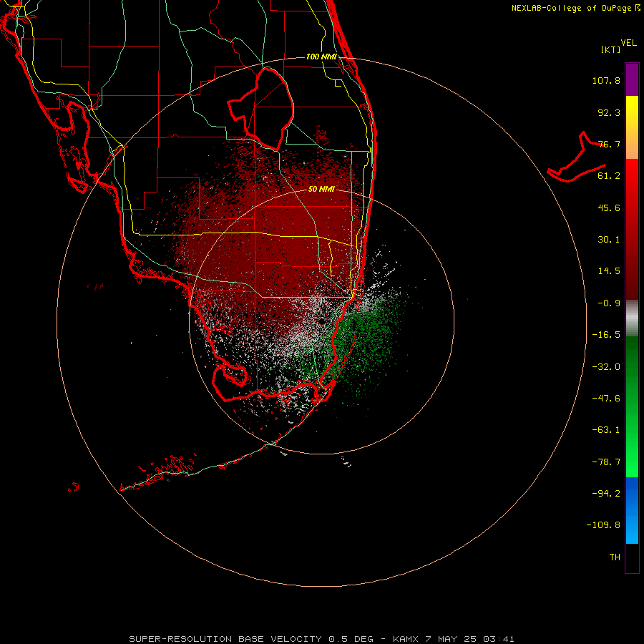The image size is (644, 644).
Task: Select the -94.2 velocity scale label
Action: pos(606,493)
